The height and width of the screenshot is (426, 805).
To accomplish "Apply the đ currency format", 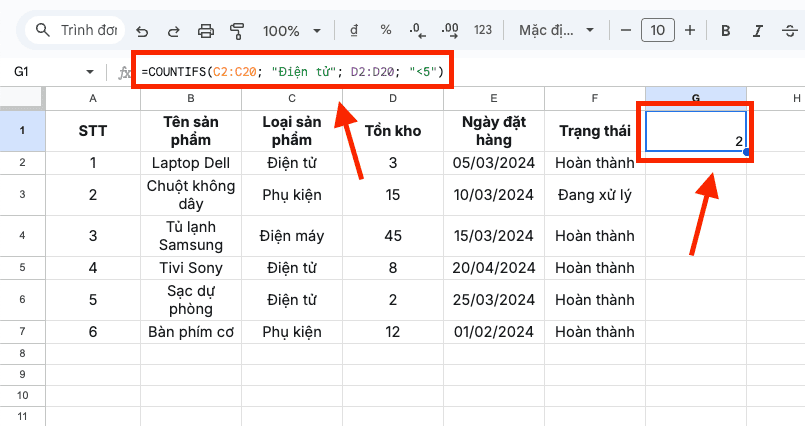I will point(354,30).
